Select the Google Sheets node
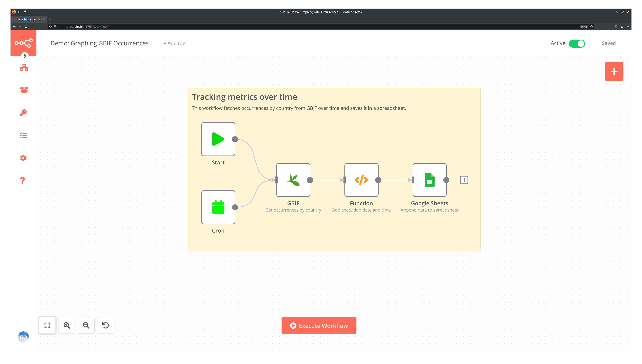The height and width of the screenshot is (364, 642). click(430, 180)
